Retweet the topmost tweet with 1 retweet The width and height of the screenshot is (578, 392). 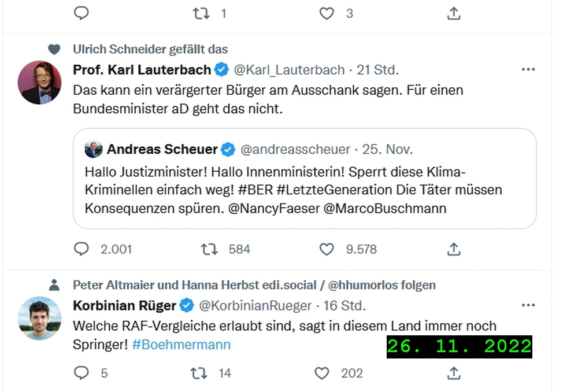[x=201, y=13]
